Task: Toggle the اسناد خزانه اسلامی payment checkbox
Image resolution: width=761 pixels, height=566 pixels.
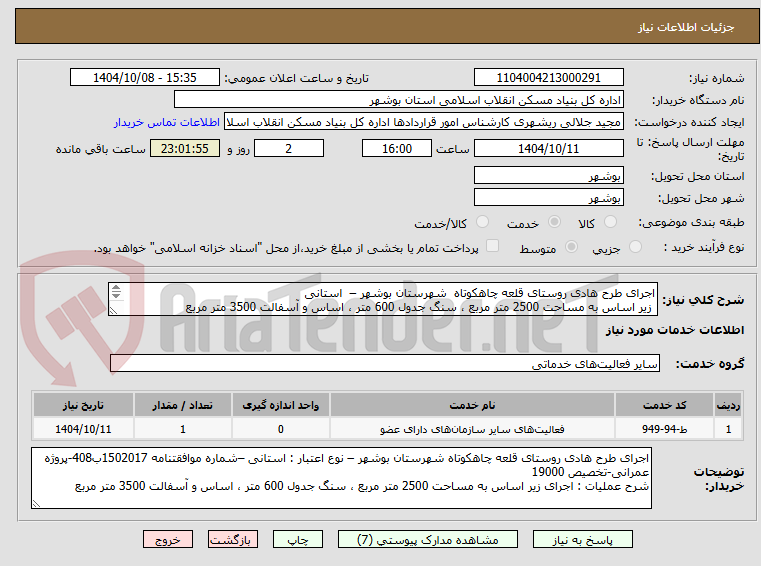Action: coord(493,246)
